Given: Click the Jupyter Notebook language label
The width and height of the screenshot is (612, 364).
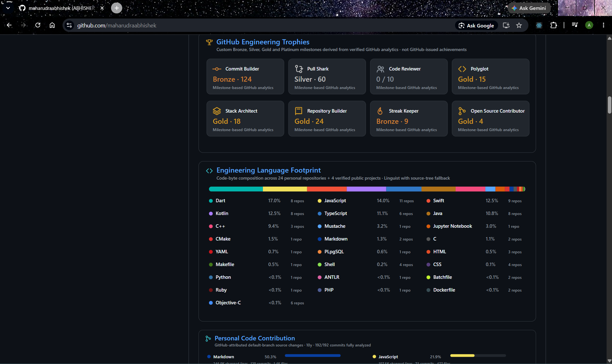Looking at the screenshot, I should pos(452,226).
